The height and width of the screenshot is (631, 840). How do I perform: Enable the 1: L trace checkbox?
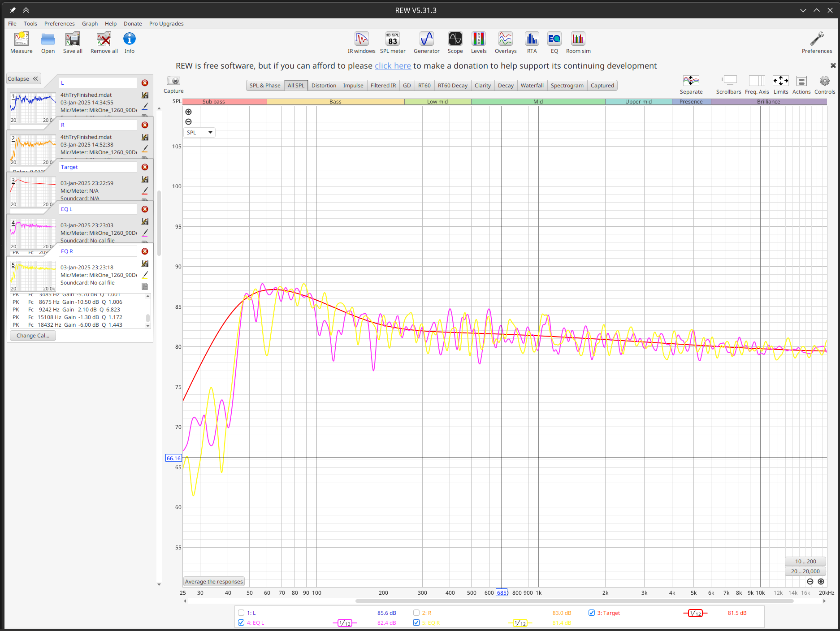point(241,613)
